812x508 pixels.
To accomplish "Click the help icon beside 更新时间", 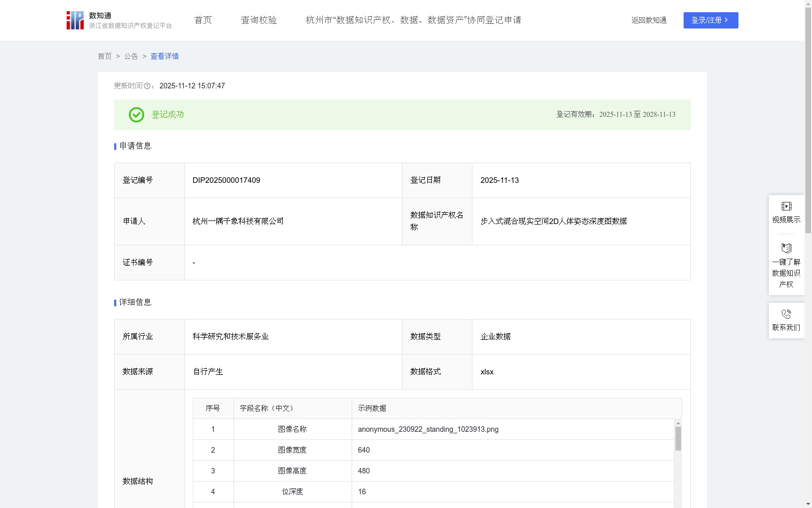I will 147,86.
